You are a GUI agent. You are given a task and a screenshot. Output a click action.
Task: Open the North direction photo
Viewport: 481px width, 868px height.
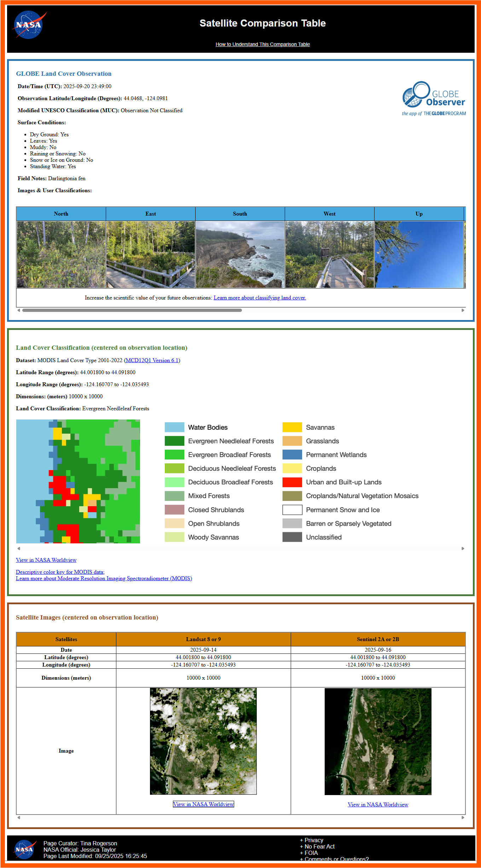pyautogui.click(x=61, y=255)
